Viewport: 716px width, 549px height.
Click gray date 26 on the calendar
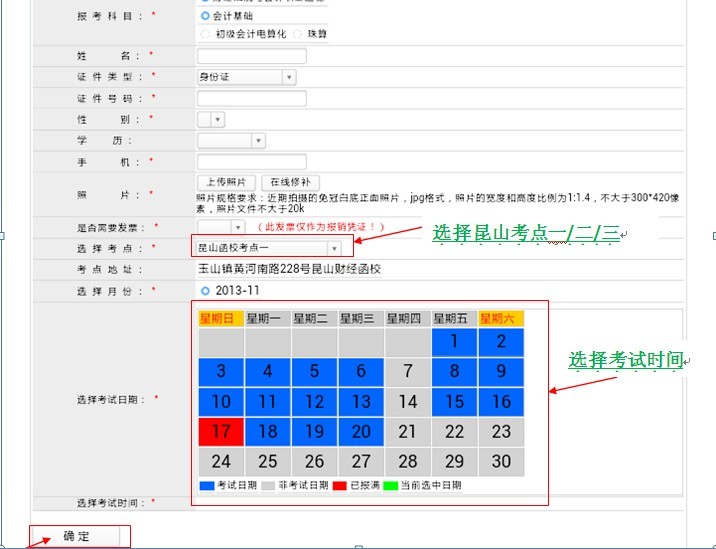click(x=314, y=462)
